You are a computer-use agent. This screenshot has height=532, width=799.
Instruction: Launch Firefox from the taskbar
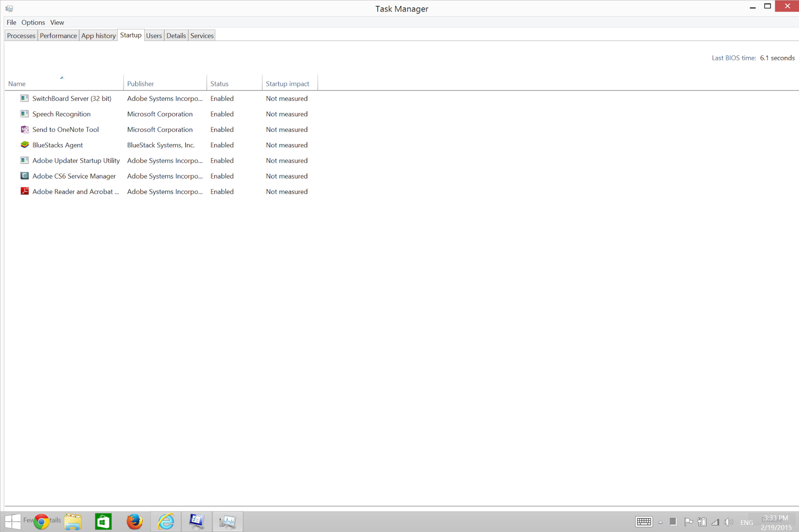(134, 522)
